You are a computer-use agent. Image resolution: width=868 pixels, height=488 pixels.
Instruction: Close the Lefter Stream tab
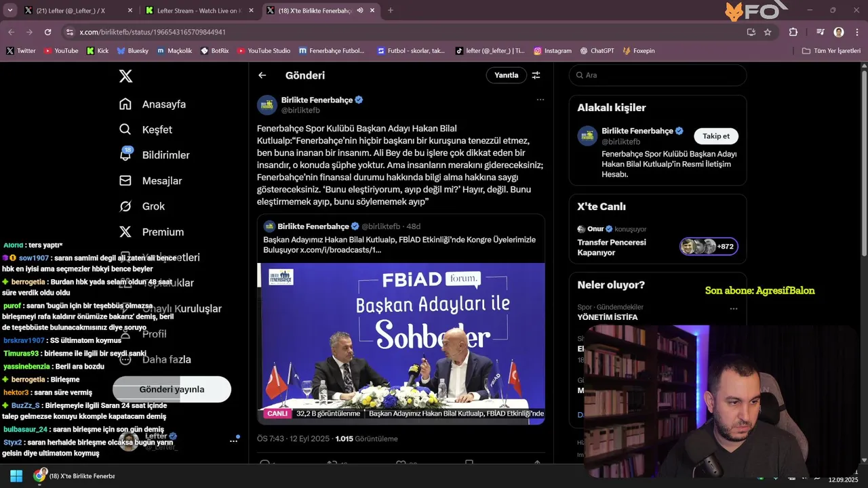tap(251, 10)
